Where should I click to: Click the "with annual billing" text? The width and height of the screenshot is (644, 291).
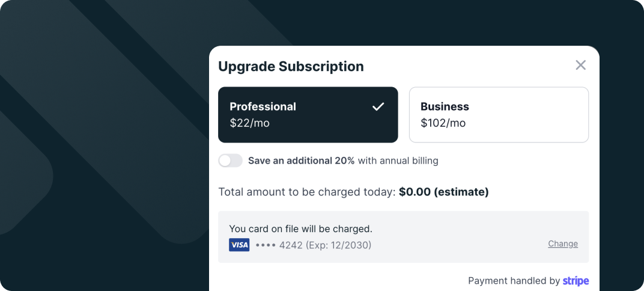398,161
